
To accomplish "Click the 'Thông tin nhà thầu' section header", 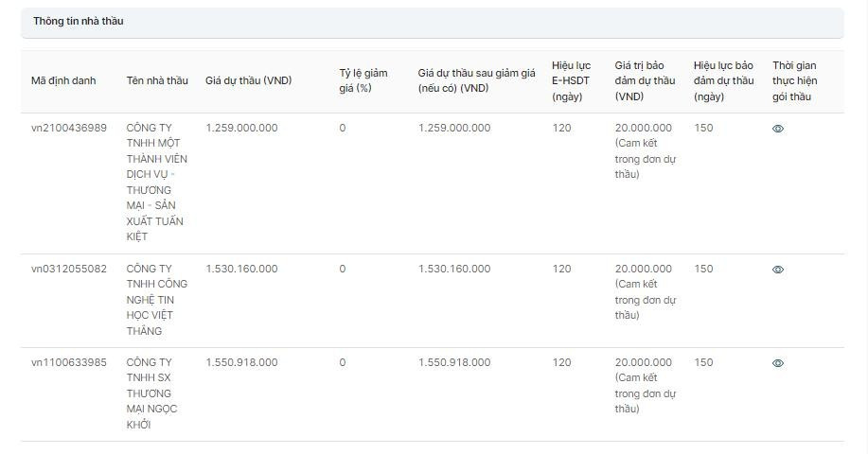I will tap(79, 21).
